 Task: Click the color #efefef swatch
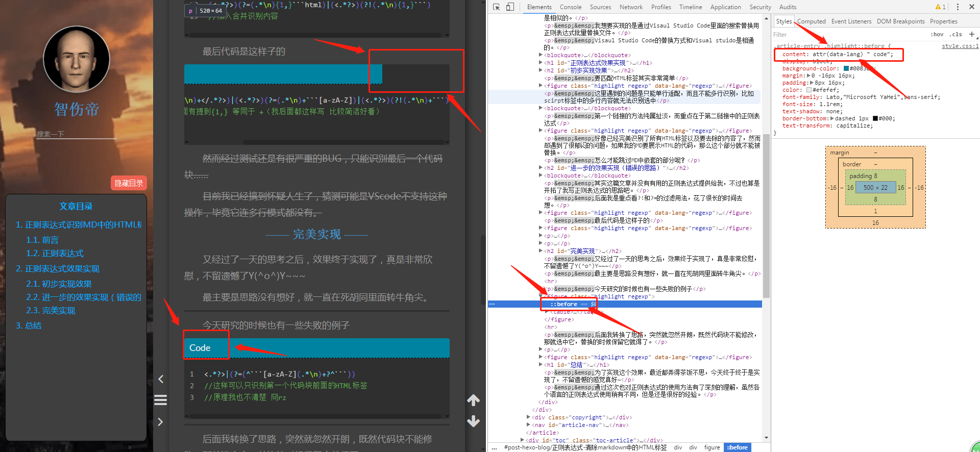click(809, 90)
